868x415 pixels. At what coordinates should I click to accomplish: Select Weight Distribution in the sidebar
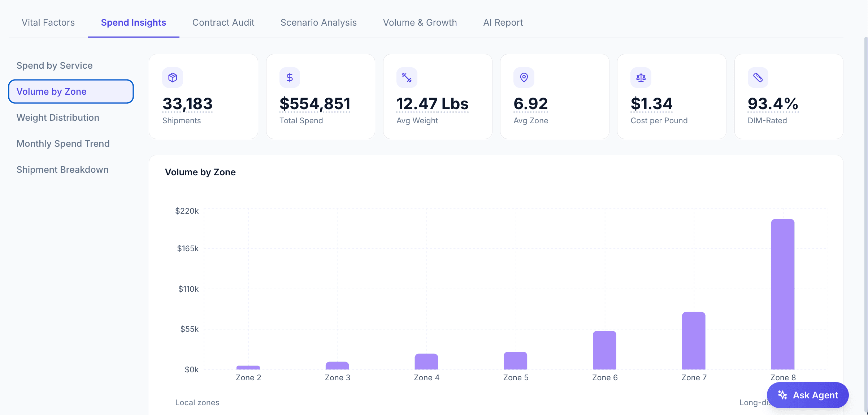(58, 117)
